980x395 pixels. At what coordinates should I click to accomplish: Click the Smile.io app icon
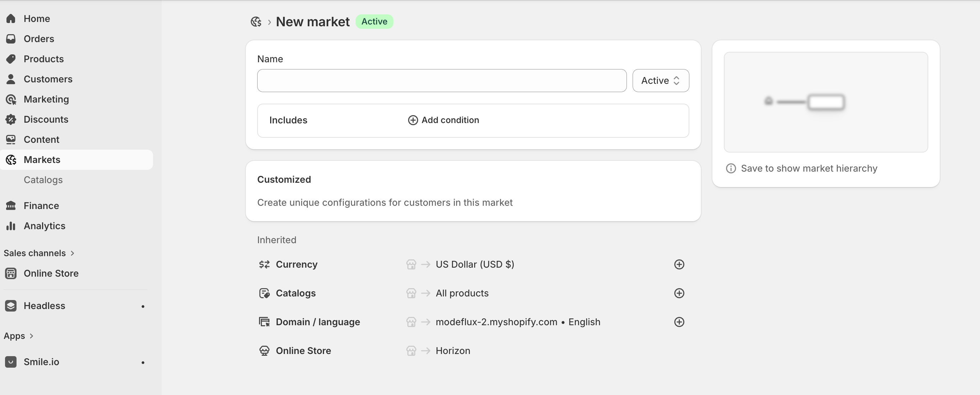click(11, 362)
